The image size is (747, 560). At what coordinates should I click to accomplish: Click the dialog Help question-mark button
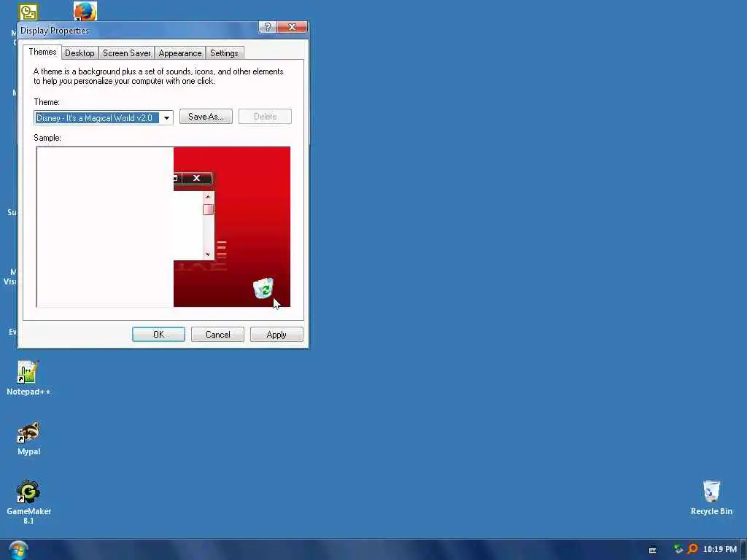pyautogui.click(x=267, y=27)
